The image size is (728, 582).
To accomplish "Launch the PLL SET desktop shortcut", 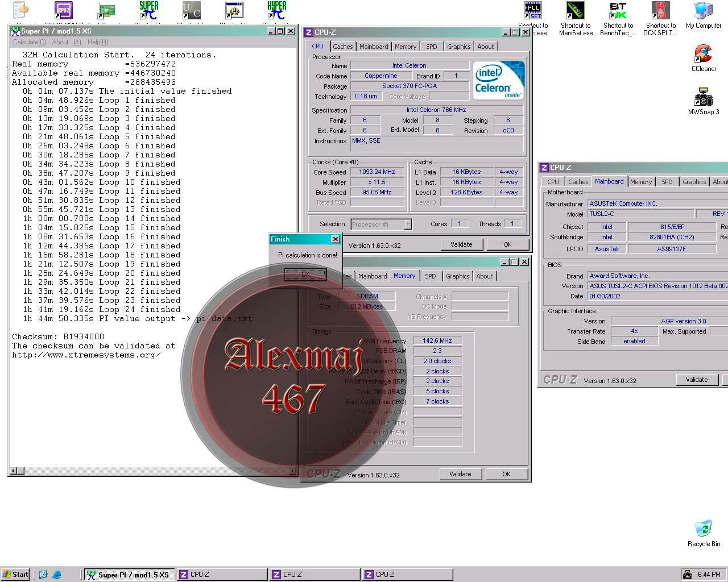I will click(533, 10).
